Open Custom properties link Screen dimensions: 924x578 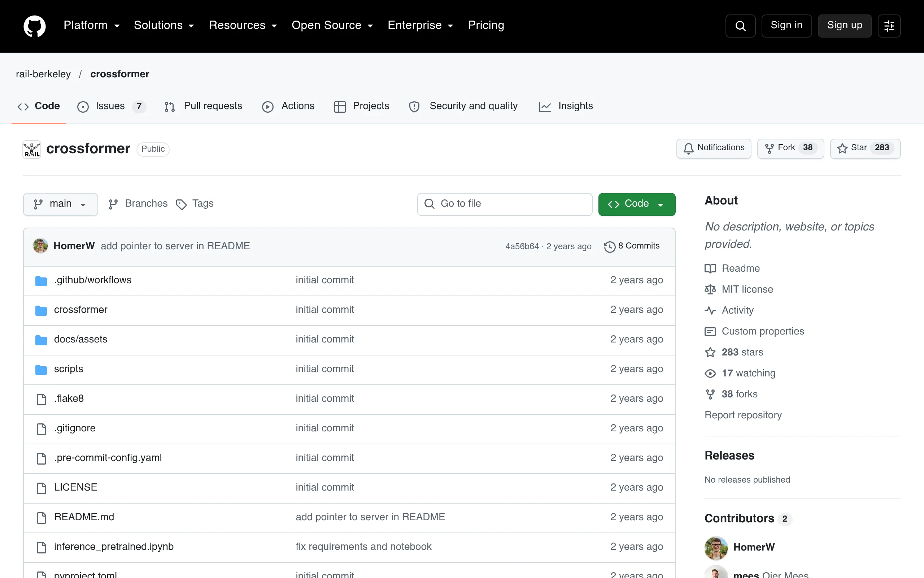coord(754,331)
